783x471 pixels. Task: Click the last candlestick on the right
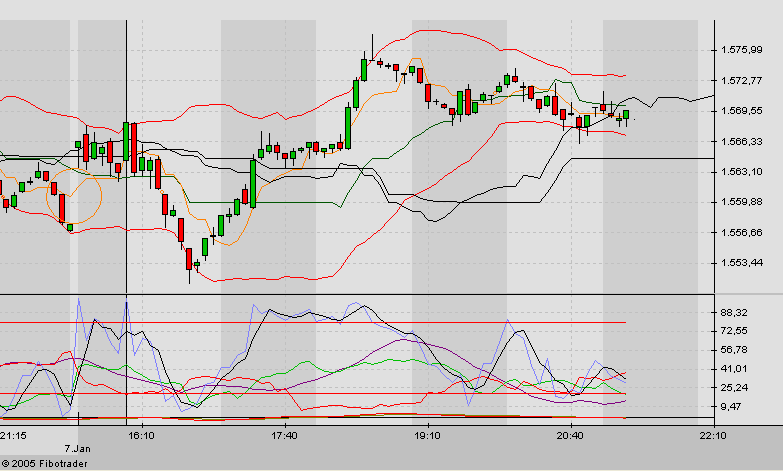coord(626,116)
